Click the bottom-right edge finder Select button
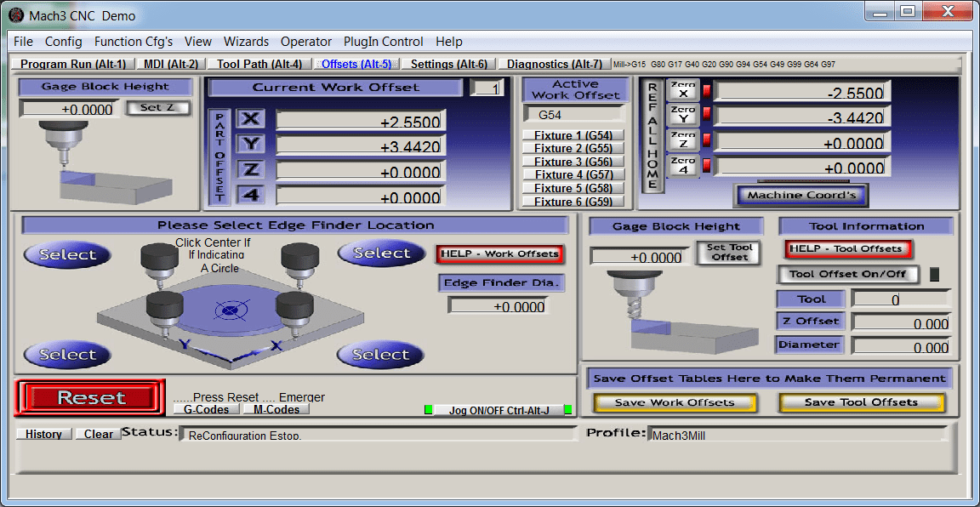Screen dimensions: 980x507 click(380, 355)
